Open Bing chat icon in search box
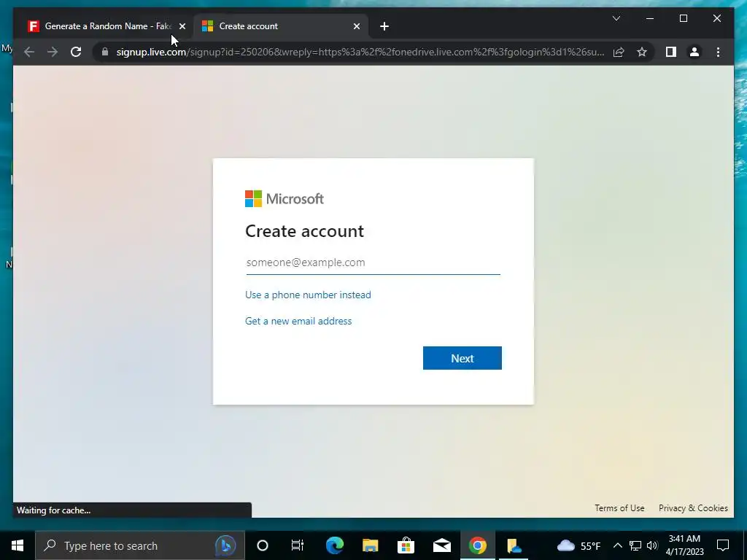The width and height of the screenshot is (747, 560). pos(225,545)
